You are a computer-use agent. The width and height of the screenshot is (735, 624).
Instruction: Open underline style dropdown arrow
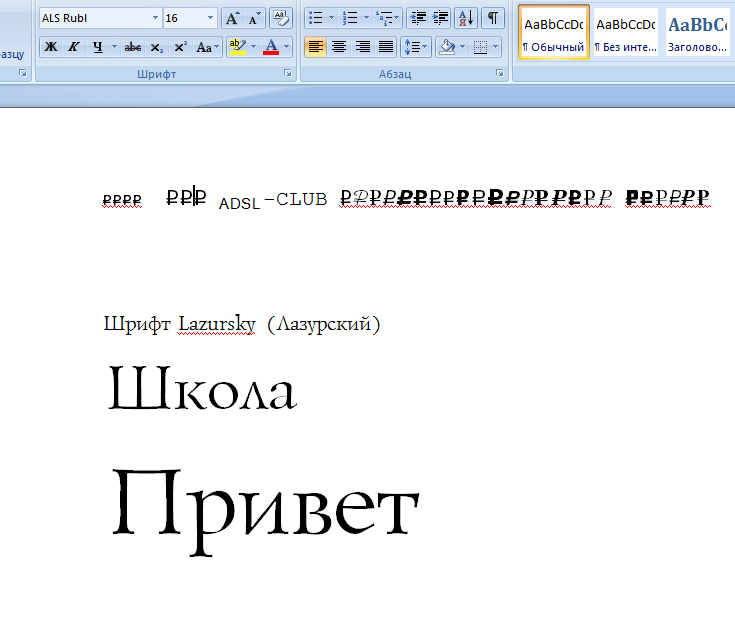[x=114, y=47]
